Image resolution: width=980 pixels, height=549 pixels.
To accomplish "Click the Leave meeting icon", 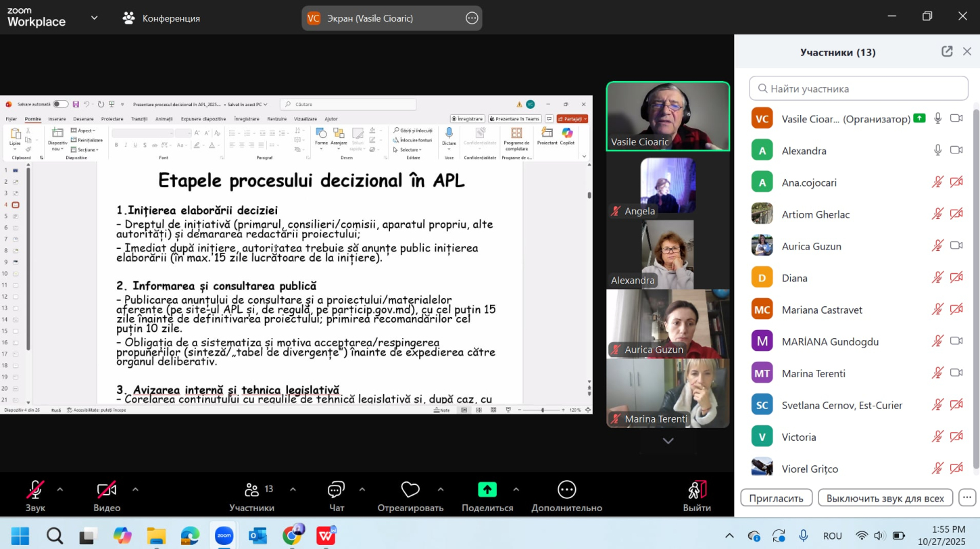I will point(696,490).
